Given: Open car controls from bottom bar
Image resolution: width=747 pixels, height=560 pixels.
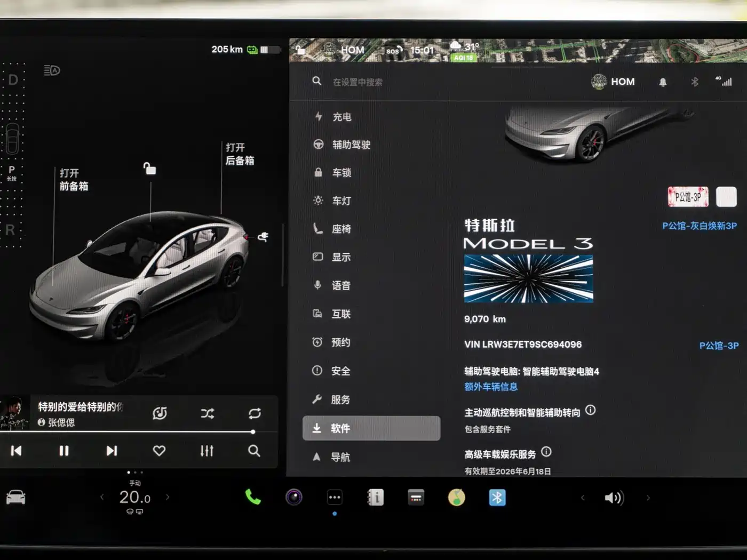Looking at the screenshot, I should pyautogui.click(x=15, y=498).
